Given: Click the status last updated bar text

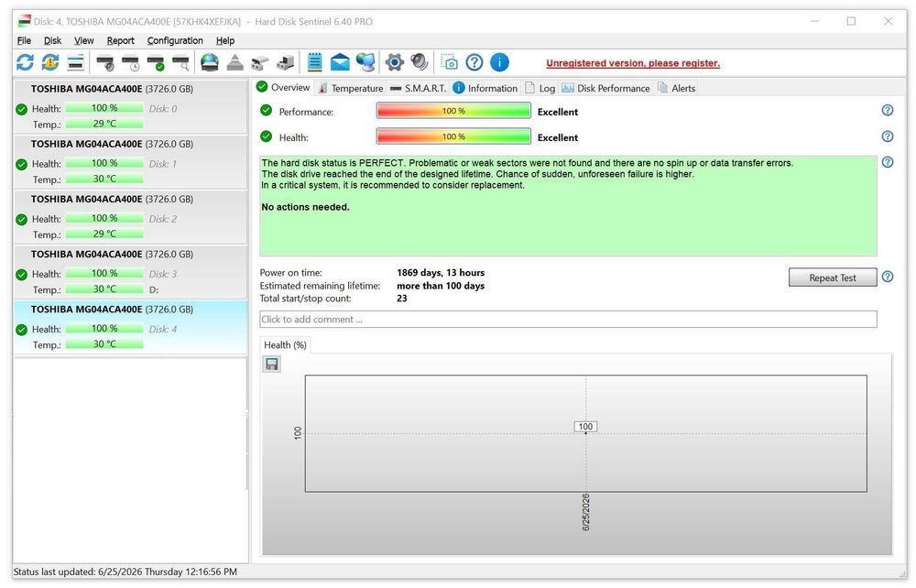Looking at the screenshot, I should [125, 572].
